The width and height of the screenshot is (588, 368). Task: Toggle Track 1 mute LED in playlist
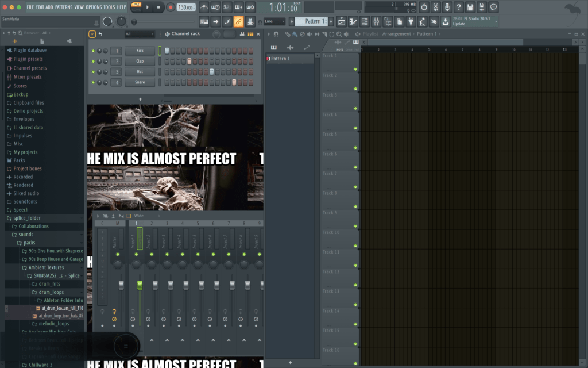click(x=355, y=69)
